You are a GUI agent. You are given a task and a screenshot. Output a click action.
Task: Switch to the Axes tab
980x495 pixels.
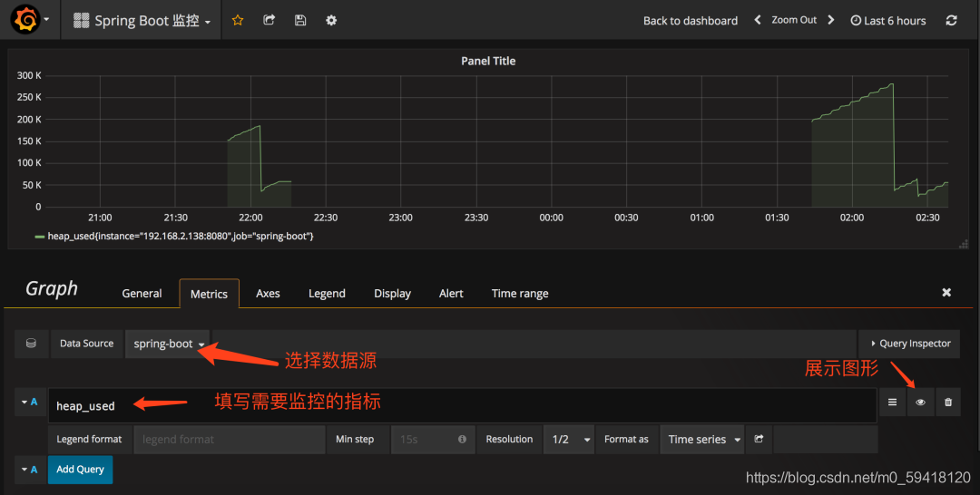[268, 293]
